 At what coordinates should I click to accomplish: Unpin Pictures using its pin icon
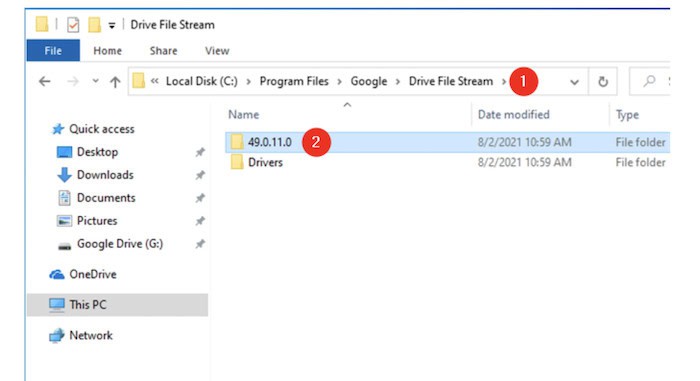coord(200,221)
